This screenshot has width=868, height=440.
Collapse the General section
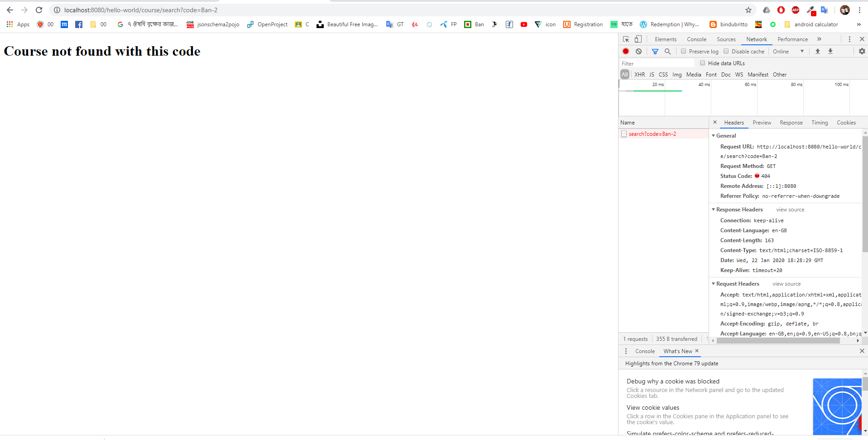(714, 135)
